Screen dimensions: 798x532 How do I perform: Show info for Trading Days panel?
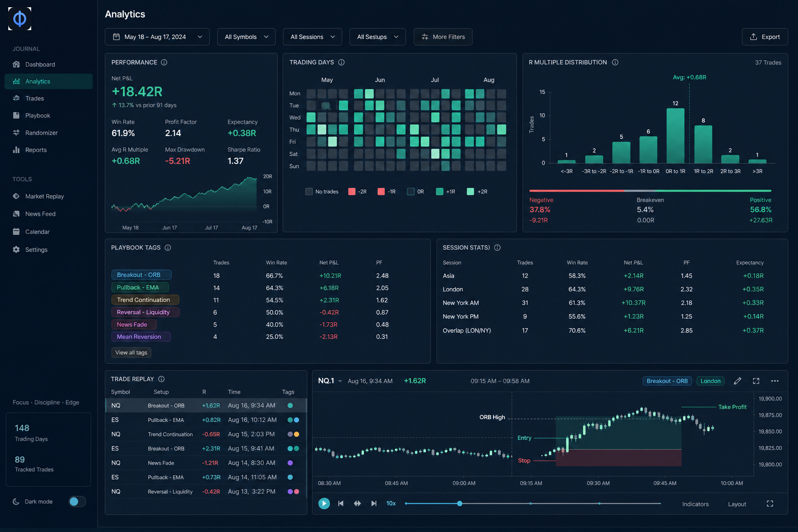pyautogui.click(x=341, y=62)
